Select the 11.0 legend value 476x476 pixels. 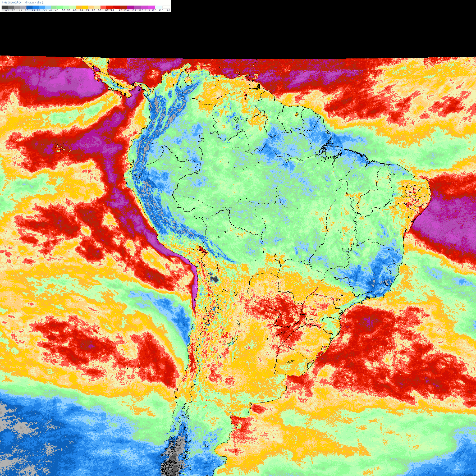tap(141, 10)
